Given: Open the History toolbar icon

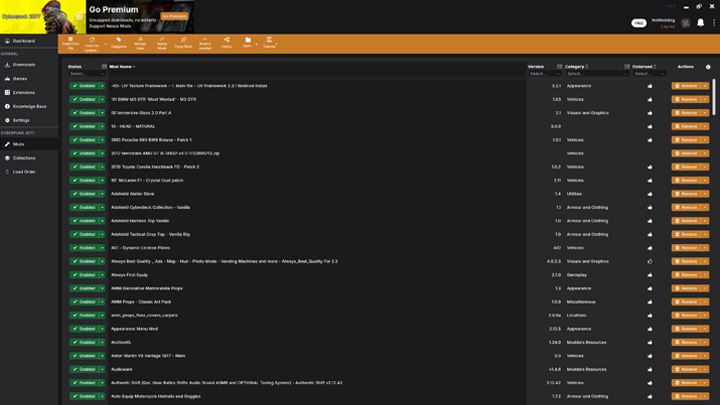Looking at the screenshot, I should tap(226, 42).
